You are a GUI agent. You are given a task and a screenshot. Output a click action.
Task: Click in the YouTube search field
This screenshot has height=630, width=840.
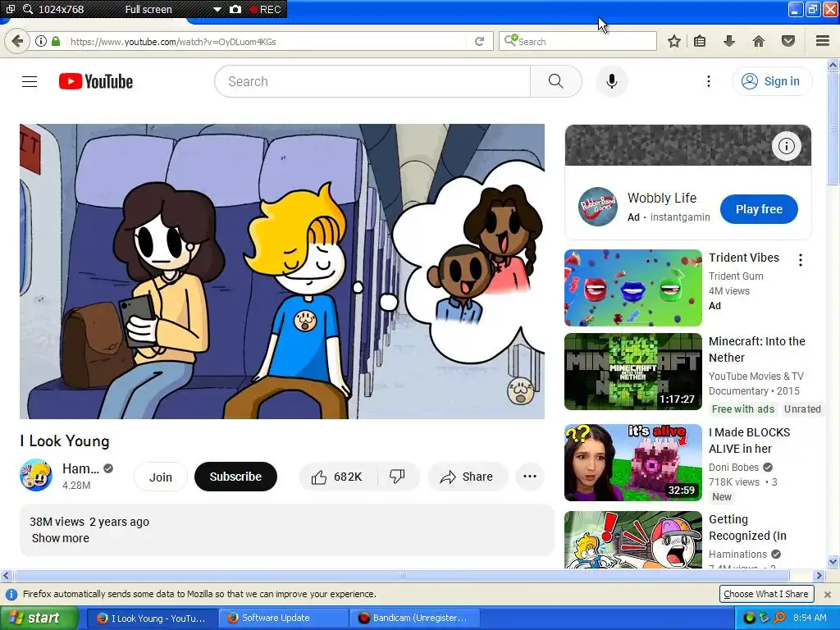[x=372, y=81]
